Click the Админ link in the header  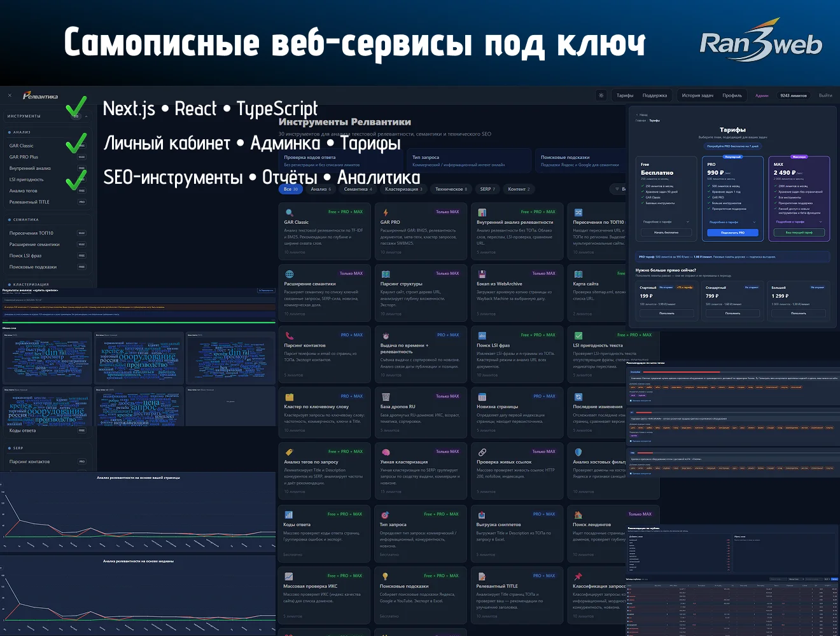click(x=762, y=95)
